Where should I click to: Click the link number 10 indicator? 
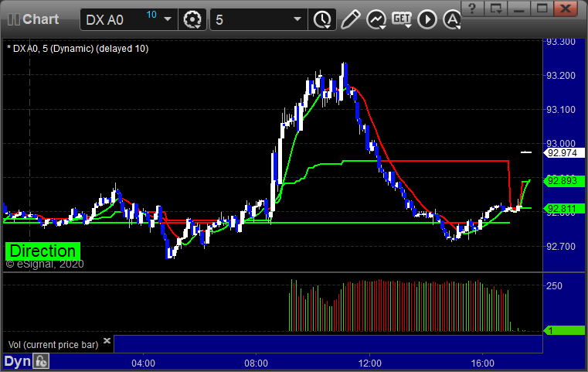point(151,15)
